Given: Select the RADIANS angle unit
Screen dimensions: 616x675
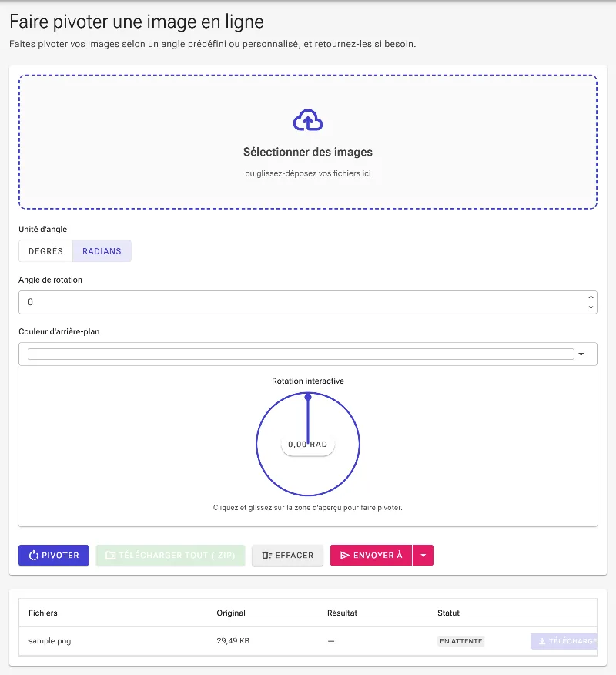Looking at the screenshot, I should pyautogui.click(x=102, y=251).
